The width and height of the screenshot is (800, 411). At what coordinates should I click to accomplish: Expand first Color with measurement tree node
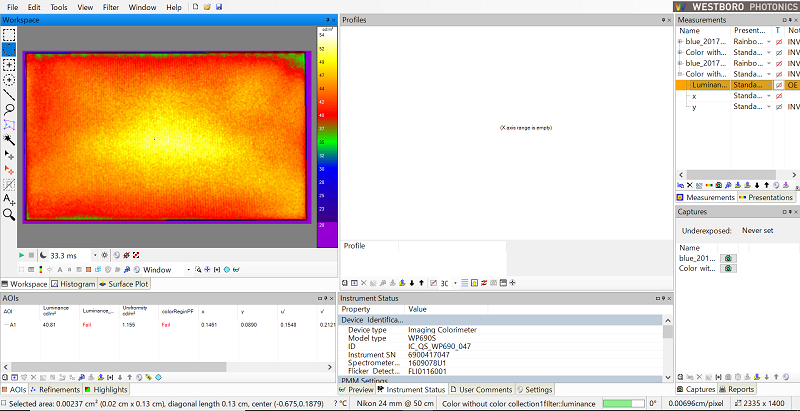pyautogui.click(x=680, y=52)
